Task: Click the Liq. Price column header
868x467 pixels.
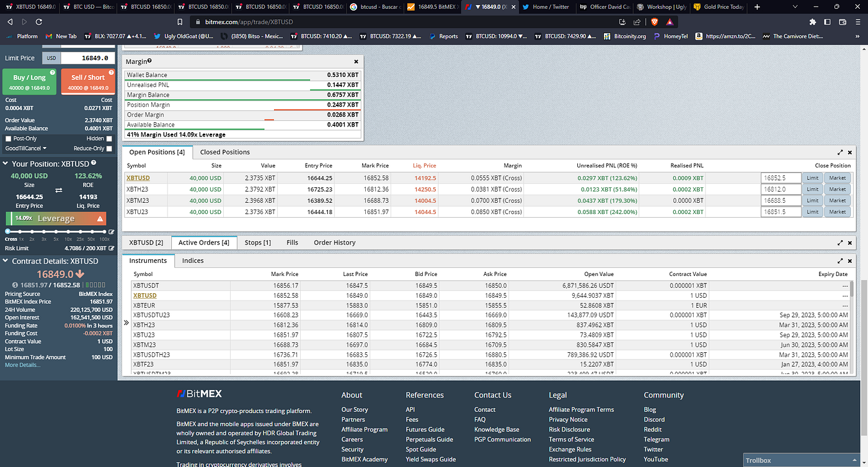Action: [x=425, y=166]
